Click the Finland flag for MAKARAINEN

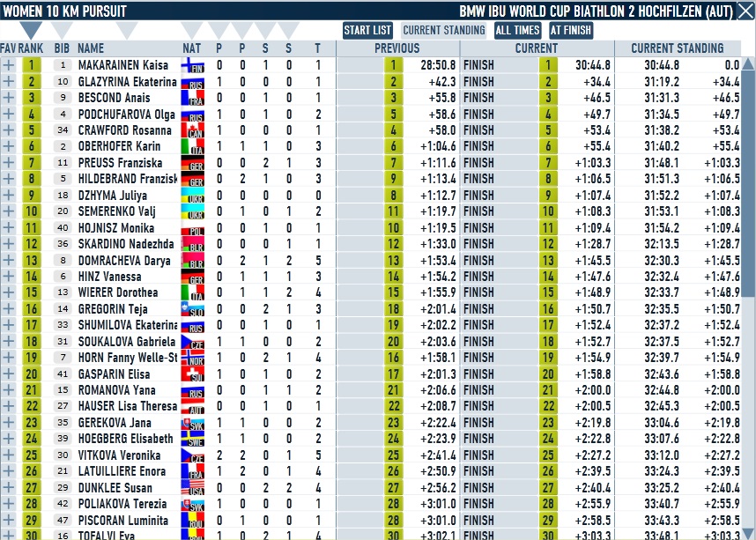pos(192,65)
